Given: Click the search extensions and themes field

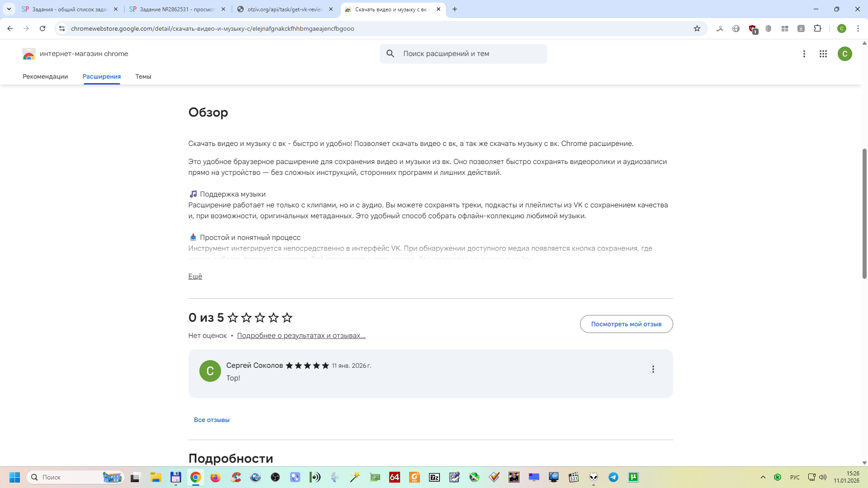Looking at the screenshot, I should (470, 54).
